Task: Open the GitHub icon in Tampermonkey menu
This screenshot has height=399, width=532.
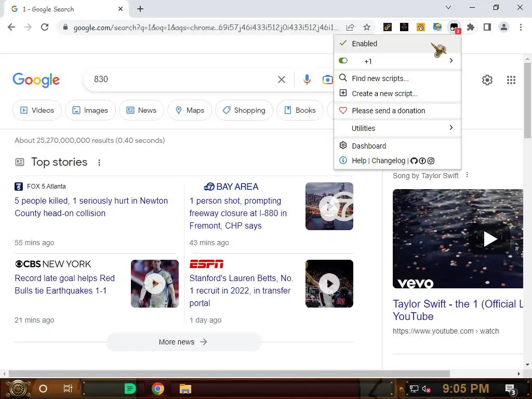Action: (414, 161)
